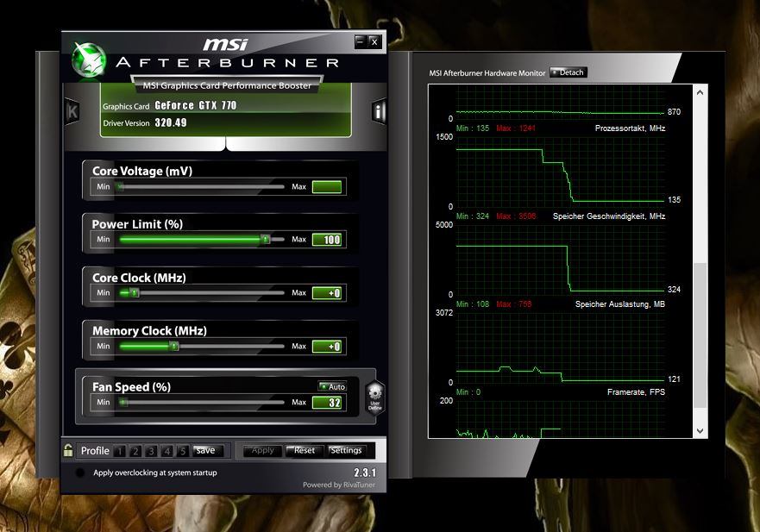Click the Power Limit slider handle
This screenshot has width=760, height=532.
(x=265, y=240)
